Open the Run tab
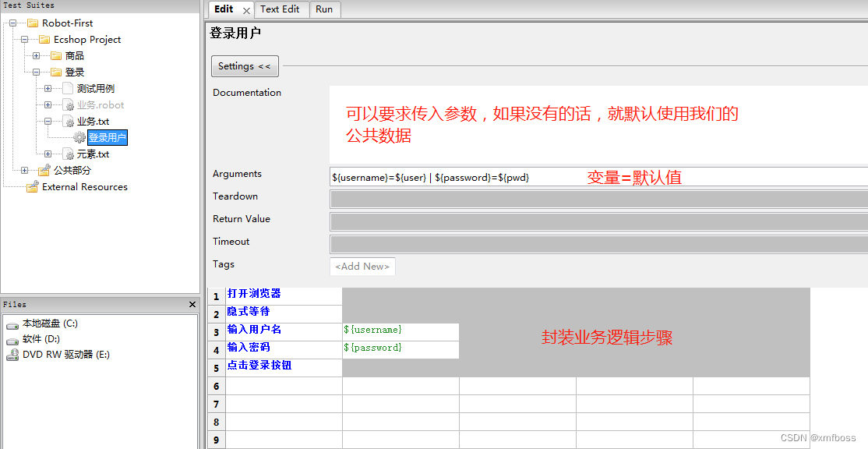This screenshot has height=449, width=868. 324,9
